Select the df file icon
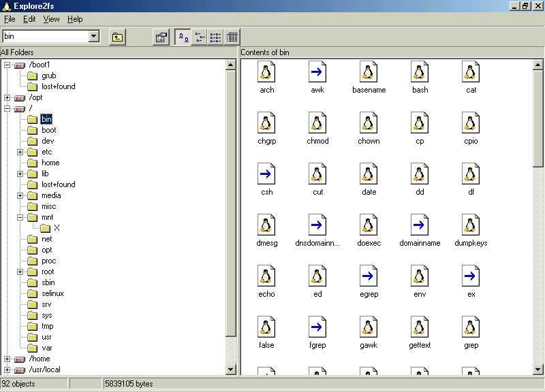Image resolution: width=545 pixels, height=392 pixels. pyautogui.click(x=471, y=174)
